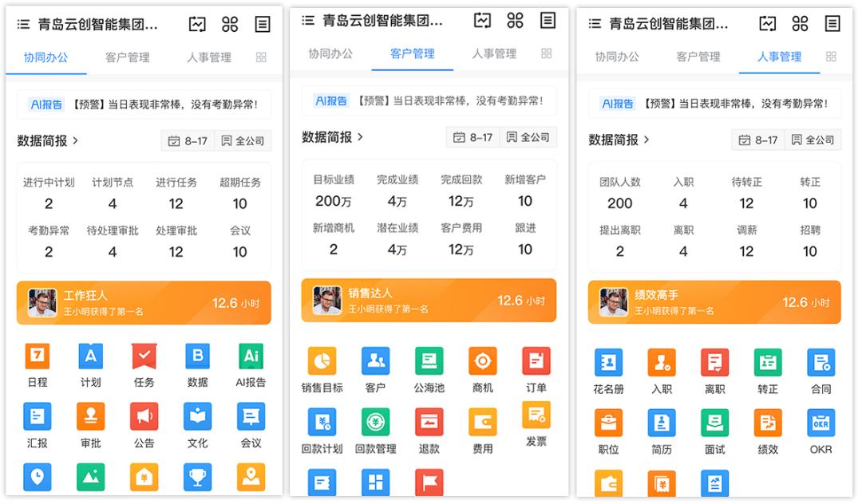This screenshot has height=504, width=862.
Task: Open the chart/report icon in the top bar
Action: pos(198,23)
